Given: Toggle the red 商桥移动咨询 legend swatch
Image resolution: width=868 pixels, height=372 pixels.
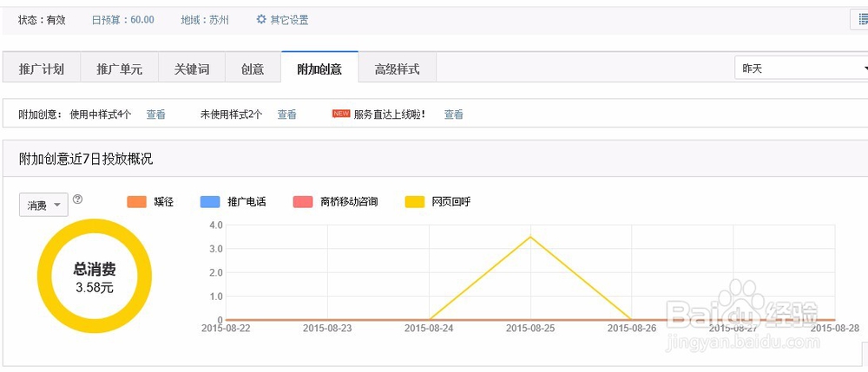Looking at the screenshot, I should pyautogui.click(x=303, y=202).
